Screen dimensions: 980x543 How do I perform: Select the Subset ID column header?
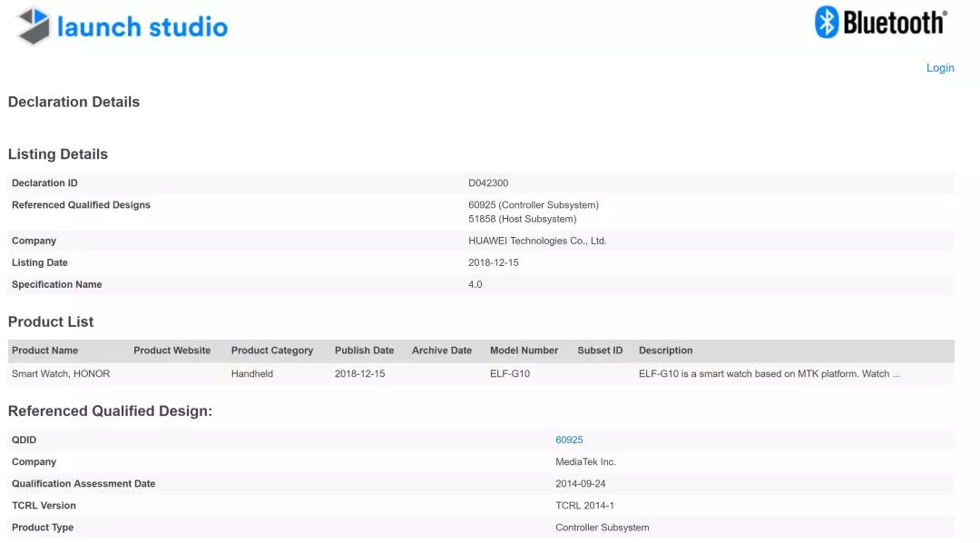[600, 350]
